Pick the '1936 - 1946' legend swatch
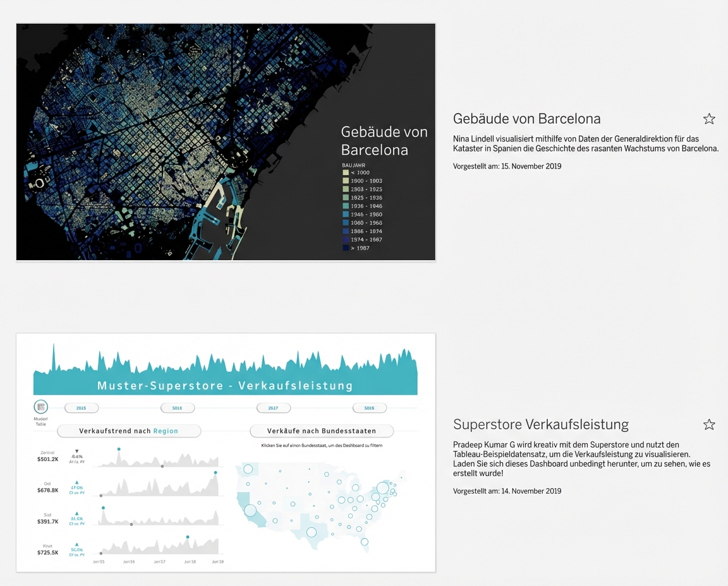Image resolution: width=728 pixels, height=586 pixels. [346, 206]
